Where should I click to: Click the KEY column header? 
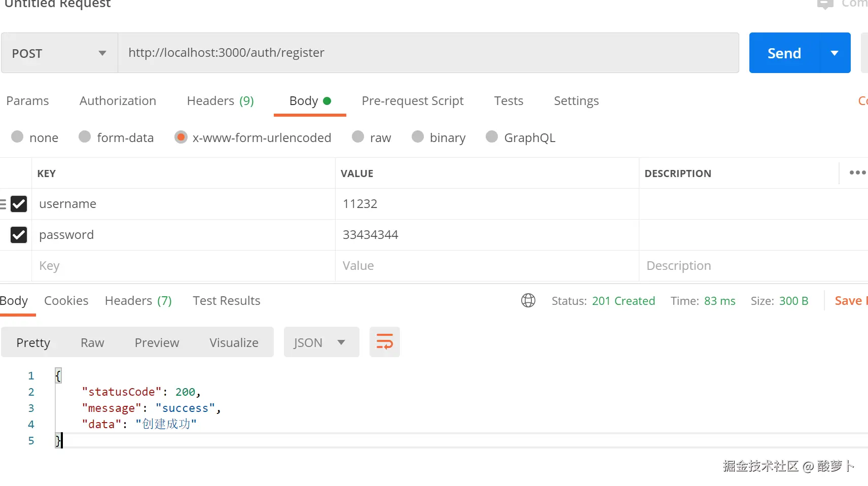point(47,173)
